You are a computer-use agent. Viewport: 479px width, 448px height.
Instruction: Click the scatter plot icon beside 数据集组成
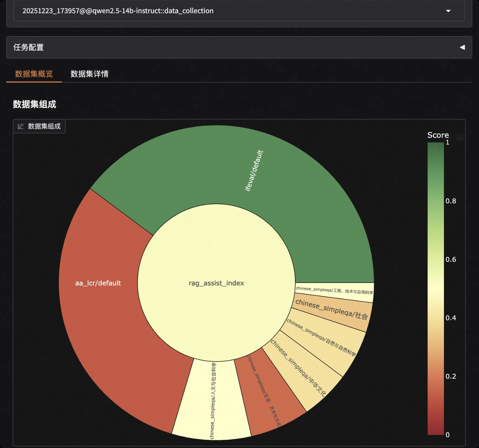point(21,126)
